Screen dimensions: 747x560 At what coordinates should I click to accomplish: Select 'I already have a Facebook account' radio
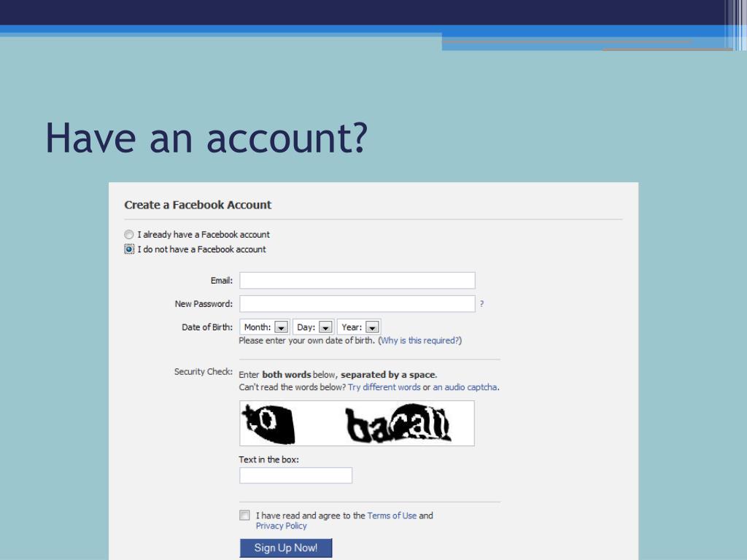point(128,234)
